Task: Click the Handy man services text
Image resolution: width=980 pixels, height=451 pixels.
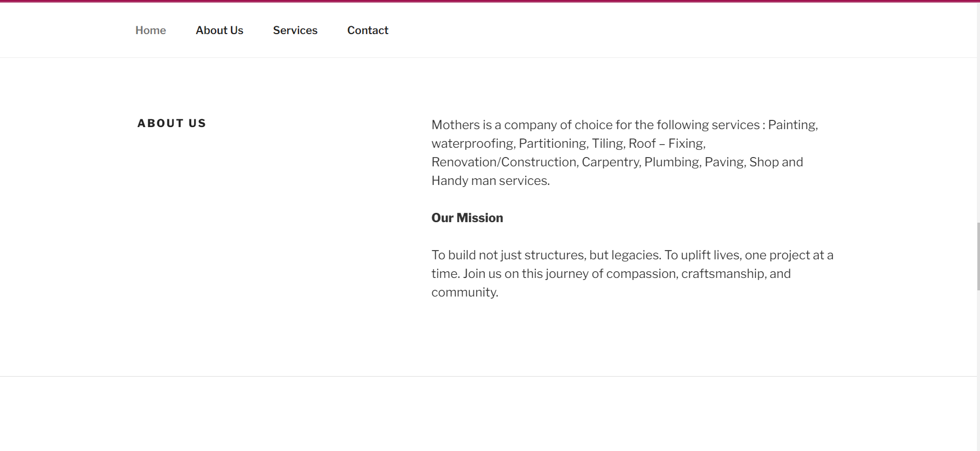Action: [x=490, y=181]
